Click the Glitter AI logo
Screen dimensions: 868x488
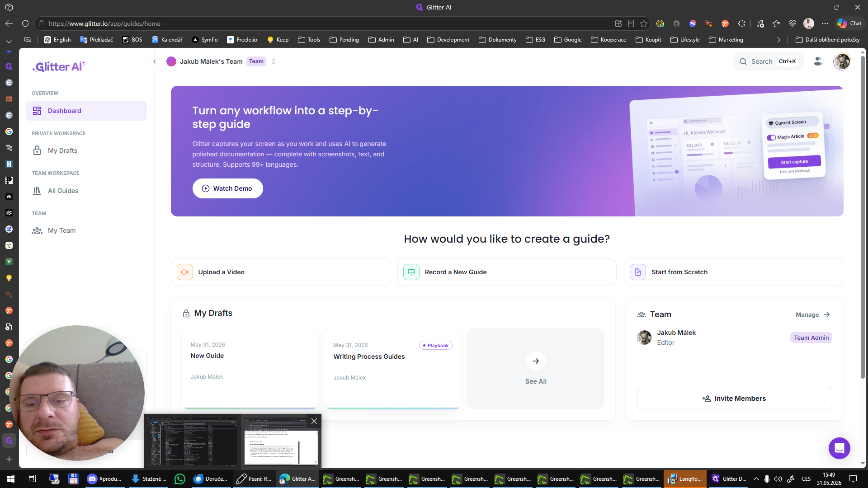pos(59,66)
